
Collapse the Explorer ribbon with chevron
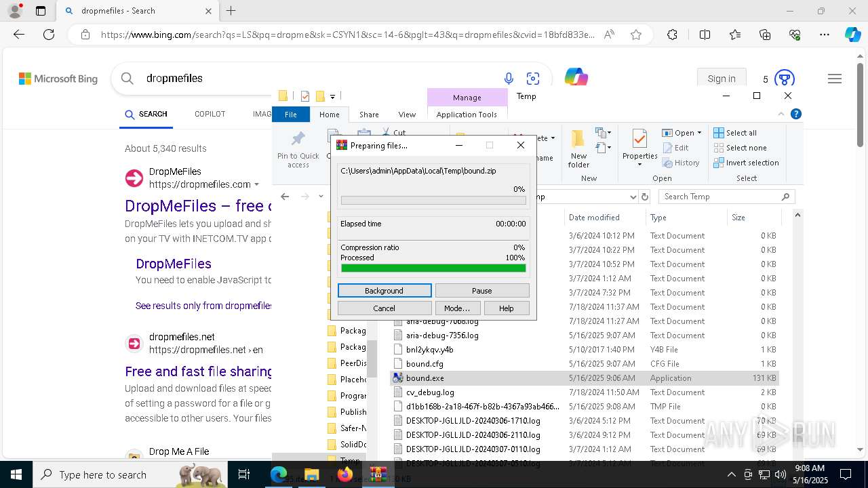click(781, 114)
